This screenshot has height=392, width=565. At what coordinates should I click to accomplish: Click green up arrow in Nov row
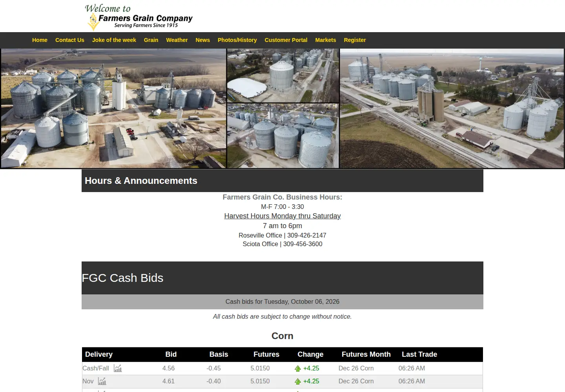coord(298,381)
